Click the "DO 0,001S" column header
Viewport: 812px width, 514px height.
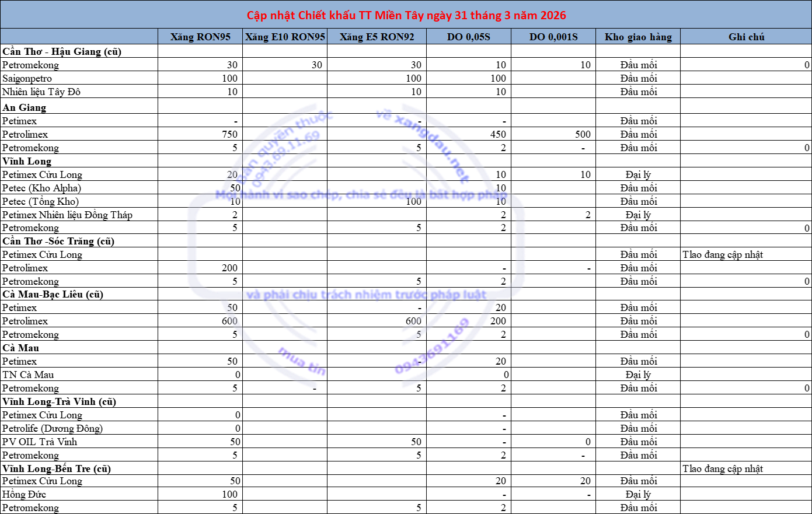click(553, 37)
